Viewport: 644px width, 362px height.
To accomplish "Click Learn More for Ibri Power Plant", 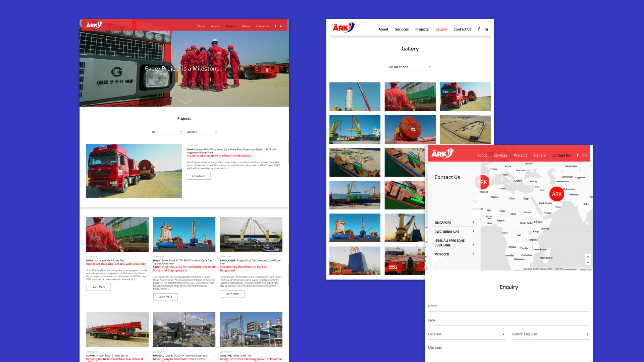I will 98,287.
